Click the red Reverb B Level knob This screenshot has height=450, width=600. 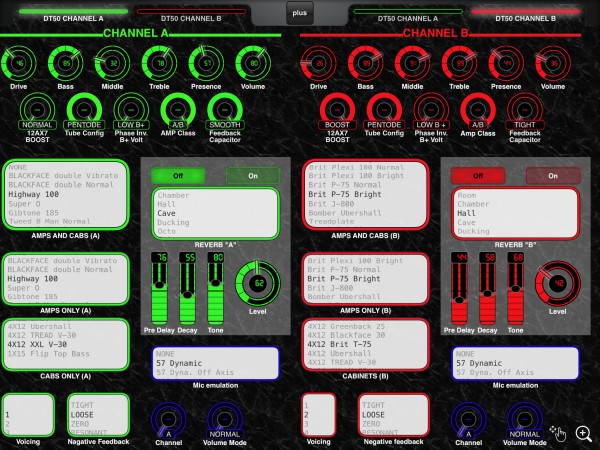558,284
